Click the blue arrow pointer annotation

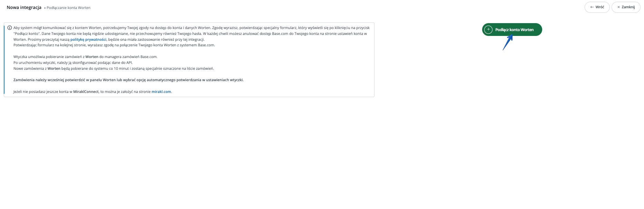click(x=508, y=42)
